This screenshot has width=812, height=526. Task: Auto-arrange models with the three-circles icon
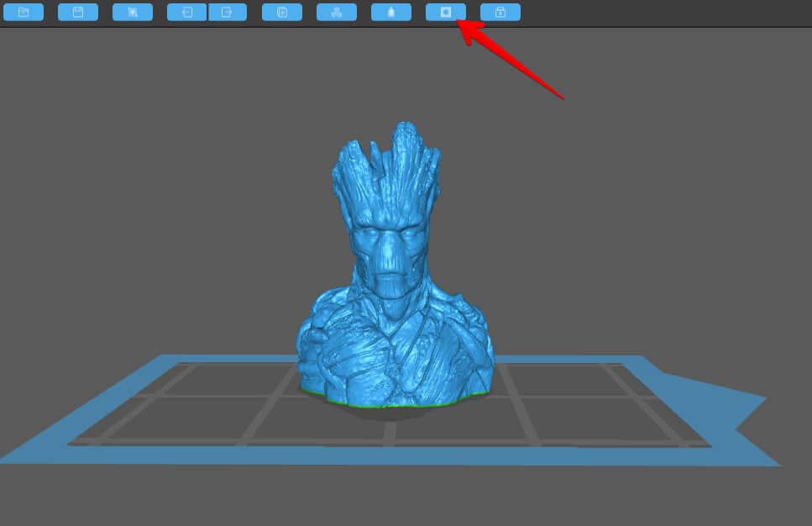click(337, 12)
